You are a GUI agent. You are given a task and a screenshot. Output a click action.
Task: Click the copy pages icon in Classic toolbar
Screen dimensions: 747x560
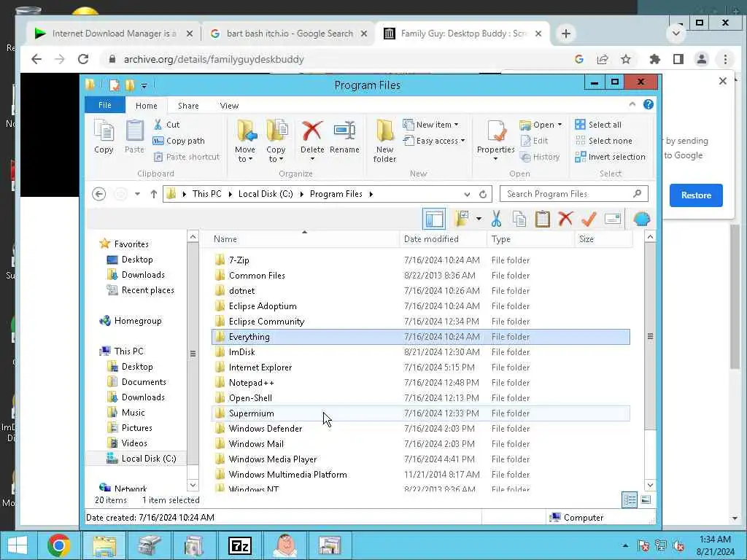(x=519, y=219)
